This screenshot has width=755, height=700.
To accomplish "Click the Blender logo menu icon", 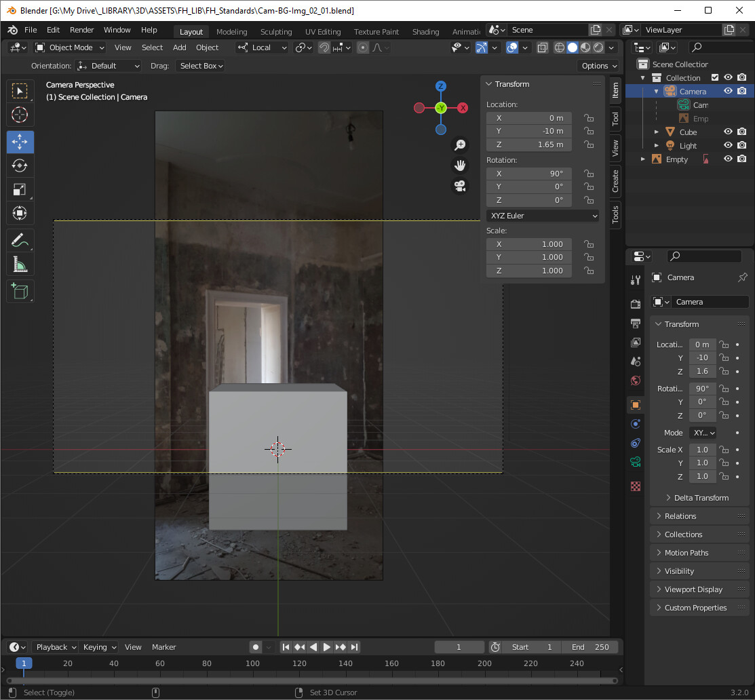I will [12, 30].
